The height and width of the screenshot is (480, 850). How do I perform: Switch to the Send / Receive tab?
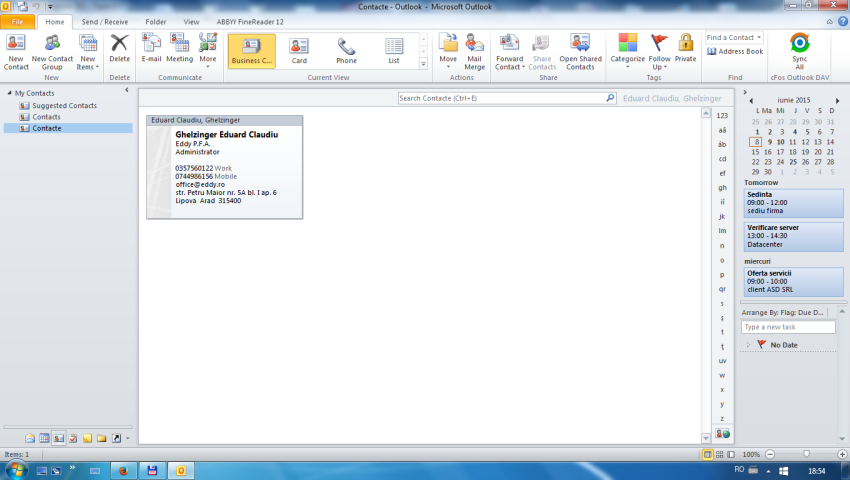click(x=105, y=22)
